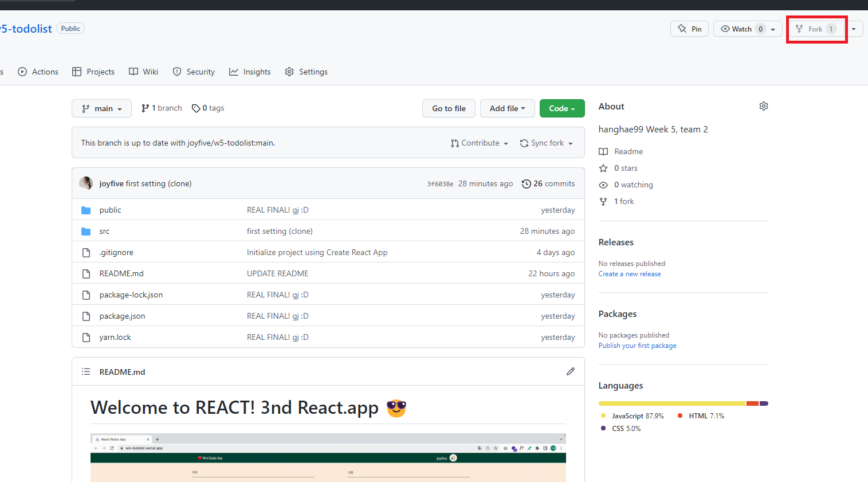Image resolution: width=868 pixels, height=482 pixels.
Task: Click the .gitignore file icon
Action: [86, 253]
